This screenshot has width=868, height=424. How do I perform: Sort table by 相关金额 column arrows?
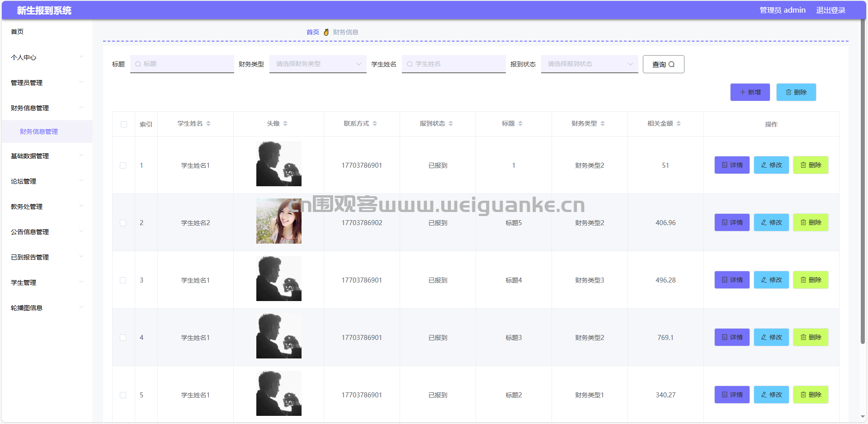point(679,123)
